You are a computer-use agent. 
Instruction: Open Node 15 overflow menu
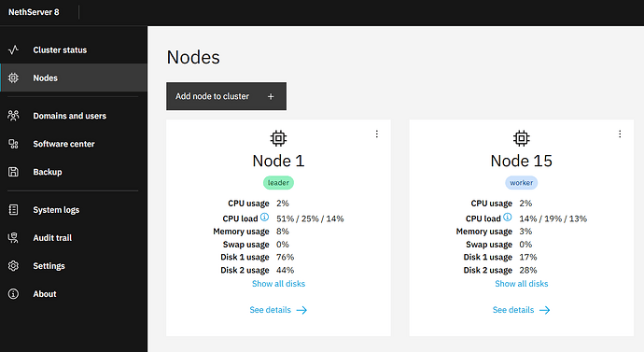click(620, 134)
